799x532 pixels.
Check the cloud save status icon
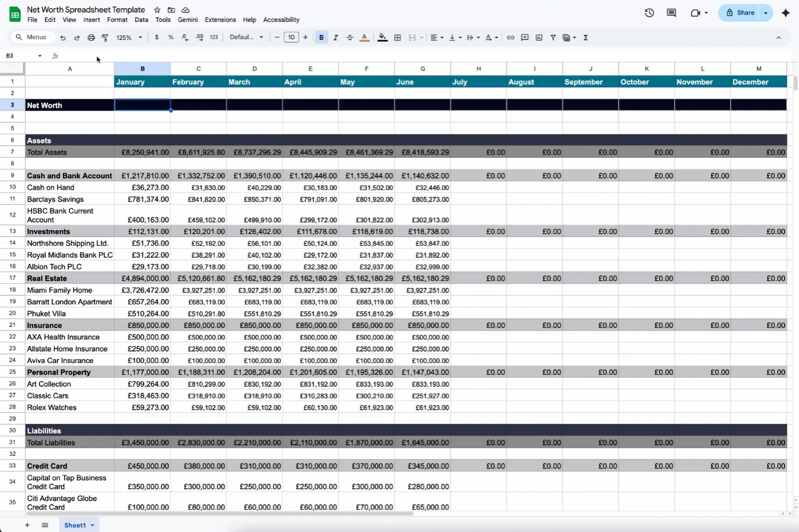coord(185,10)
